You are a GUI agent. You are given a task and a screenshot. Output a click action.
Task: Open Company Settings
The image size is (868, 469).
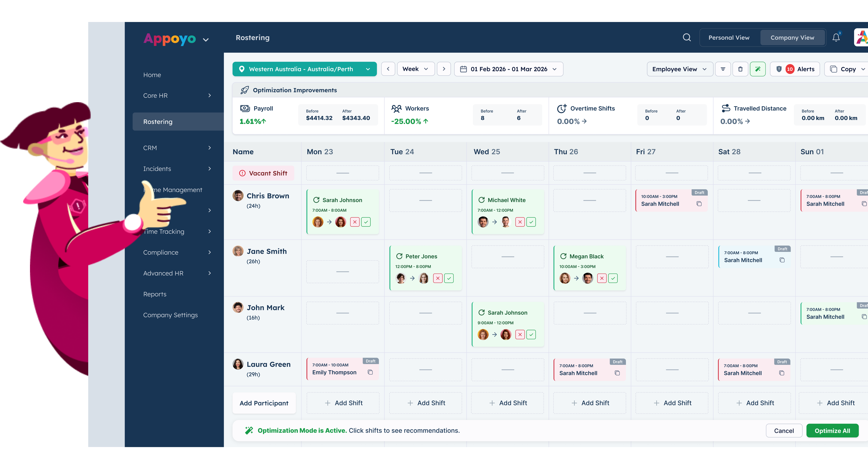pos(171,315)
